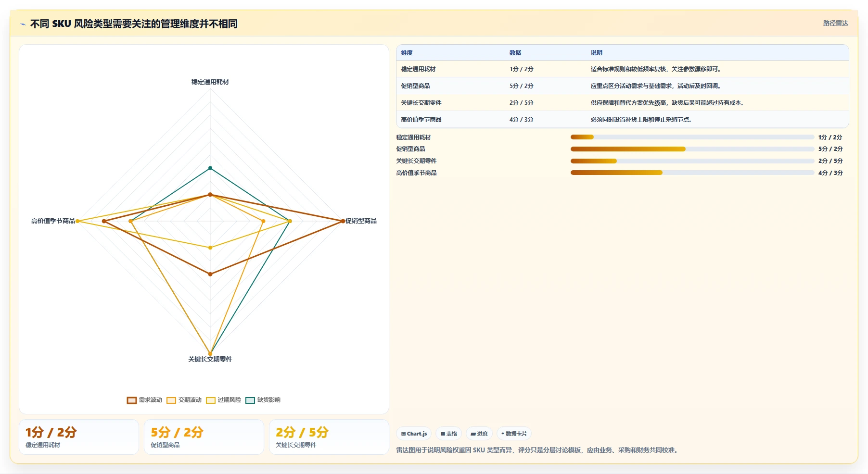Click the 表格 tag chip
This screenshot has width=868, height=474.
point(448,434)
